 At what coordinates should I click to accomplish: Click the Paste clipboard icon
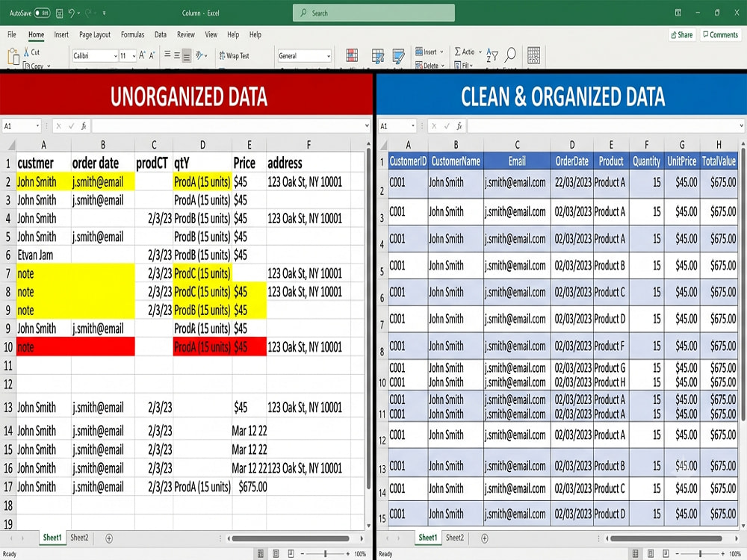coord(13,57)
